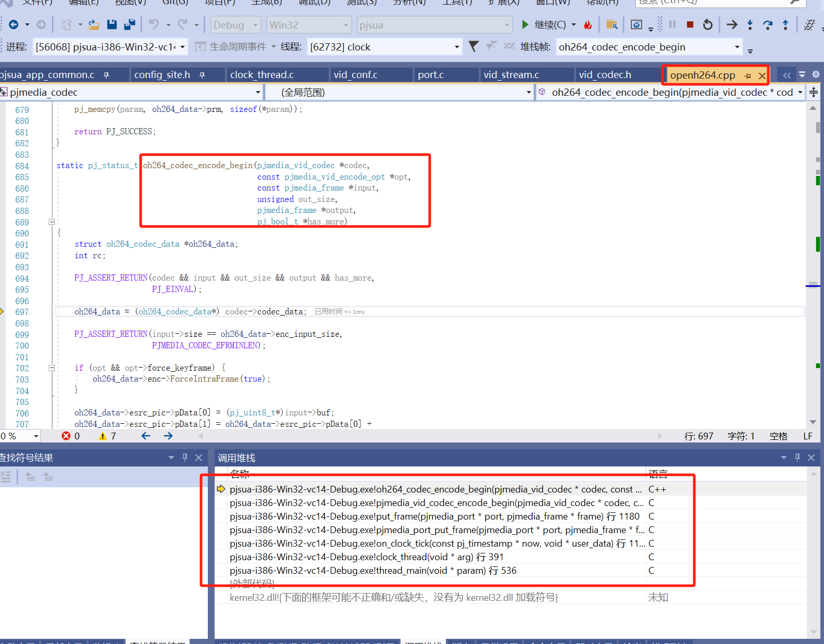Click the Step Over icon
Screen dimensions: 824x644
pyautogui.click(x=768, y=24)
